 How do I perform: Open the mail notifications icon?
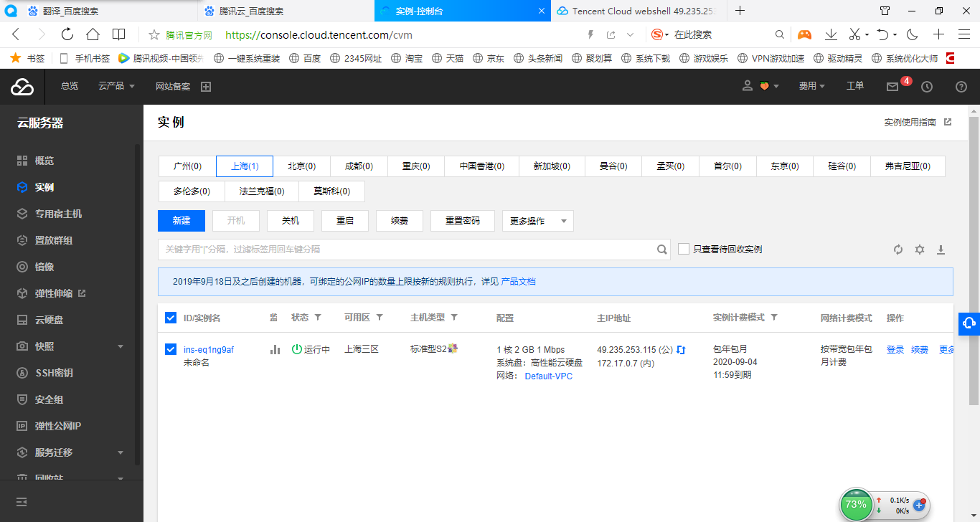pos(892,87)
